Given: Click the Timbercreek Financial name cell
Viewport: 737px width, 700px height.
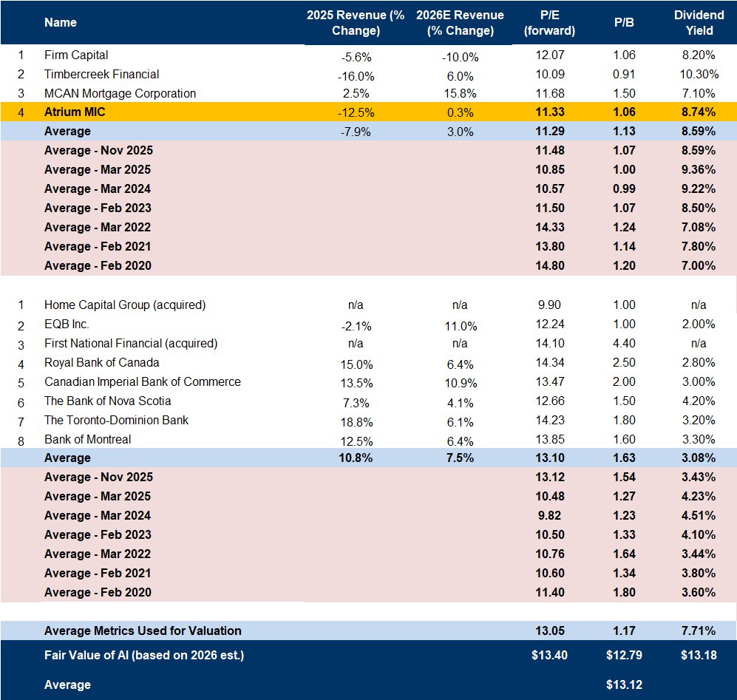Looking at the screenshot, I should pos(101,74).
